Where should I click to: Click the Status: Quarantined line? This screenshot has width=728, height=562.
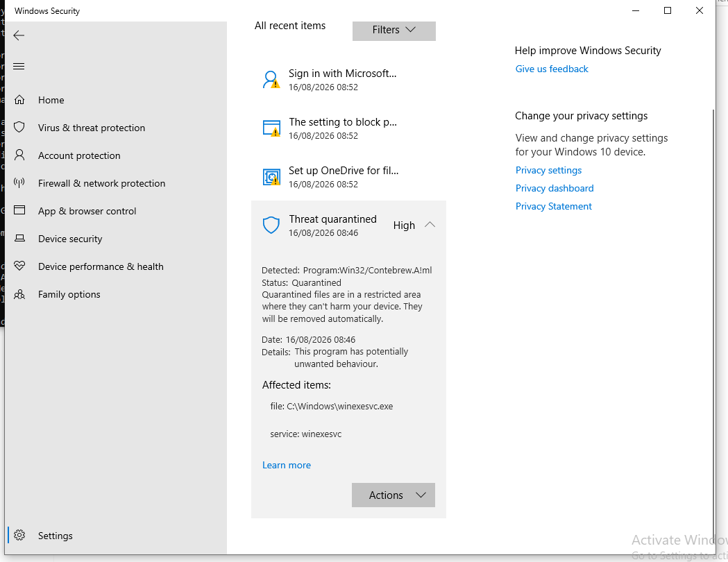point(301,282)
